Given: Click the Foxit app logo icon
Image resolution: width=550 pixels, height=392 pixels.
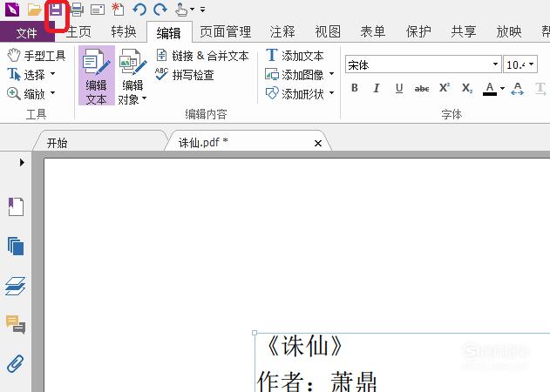Looking at the screenshot, I should click(12, 10).
